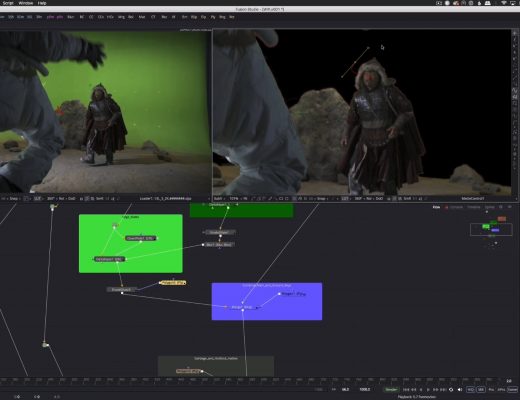Click the flow navigator thumbnail
520x400 pixels.
491,229
